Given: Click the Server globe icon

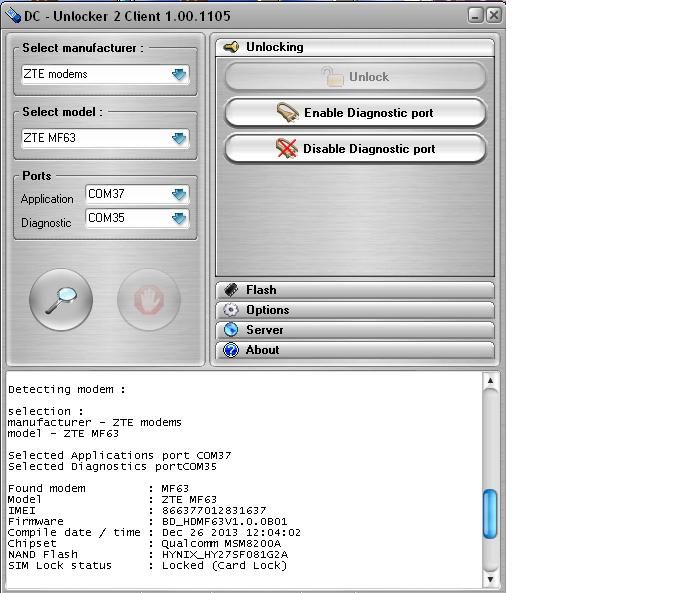Looking at the screenshot, I should coord(231,330).
